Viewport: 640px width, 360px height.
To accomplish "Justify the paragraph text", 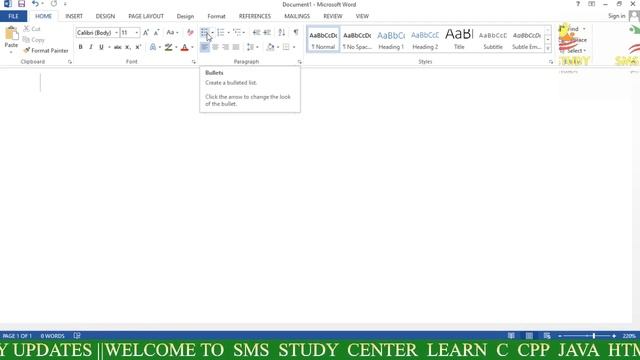I will (x=236, y=47).
